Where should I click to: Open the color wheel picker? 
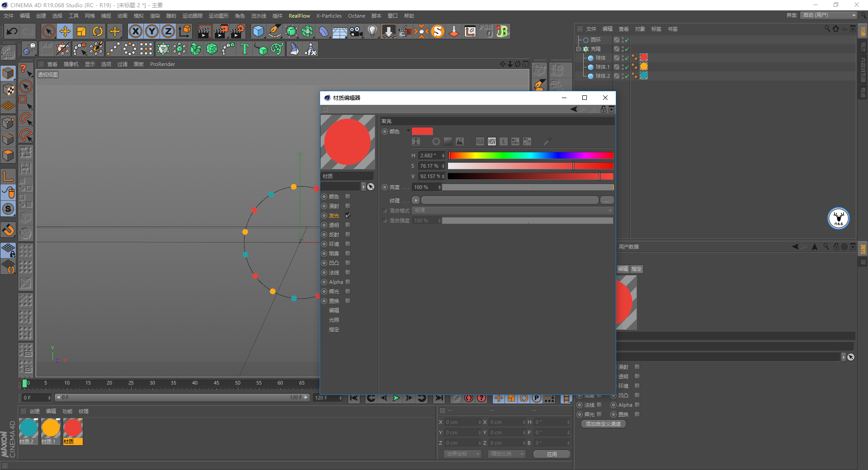tap(436, 141)
